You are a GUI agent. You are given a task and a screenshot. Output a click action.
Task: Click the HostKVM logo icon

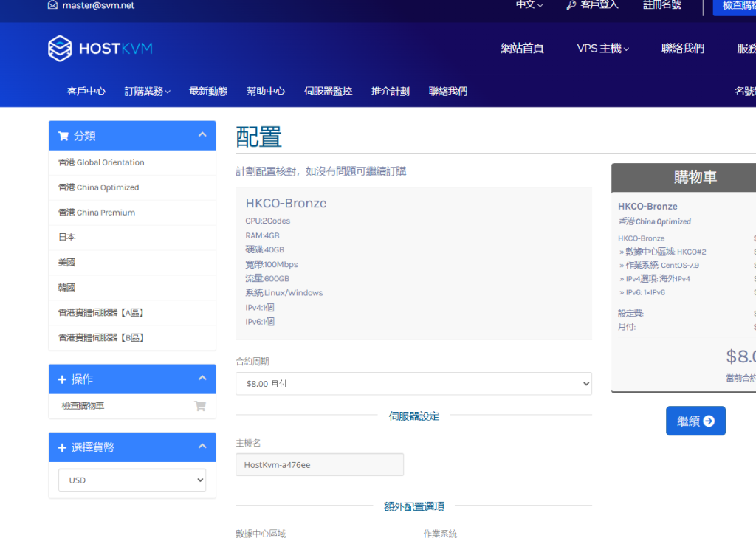pos(60,49)
